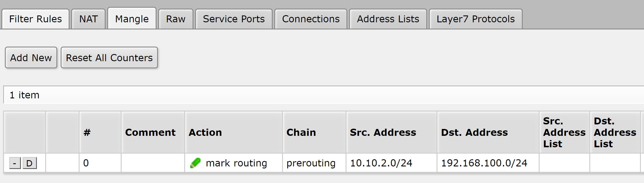
Task: Switch to Address Lists tab
Action: pos(388,19)
